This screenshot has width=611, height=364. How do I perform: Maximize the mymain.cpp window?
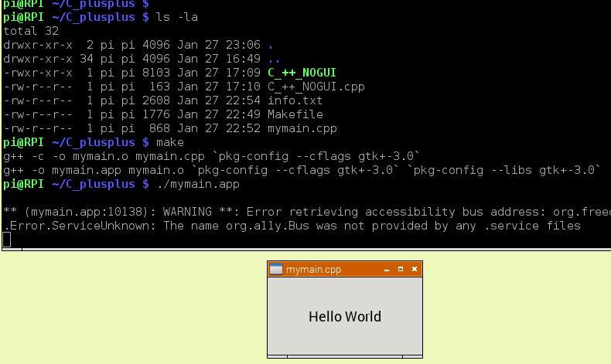401,270
